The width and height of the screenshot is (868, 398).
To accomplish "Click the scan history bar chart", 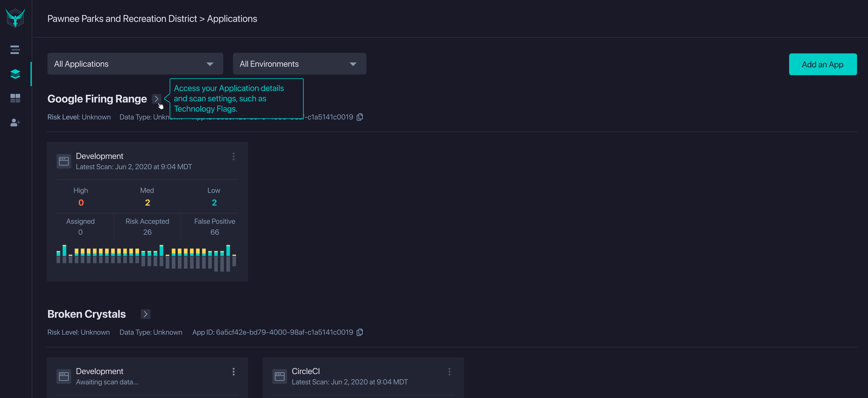I will pos(146,258).
